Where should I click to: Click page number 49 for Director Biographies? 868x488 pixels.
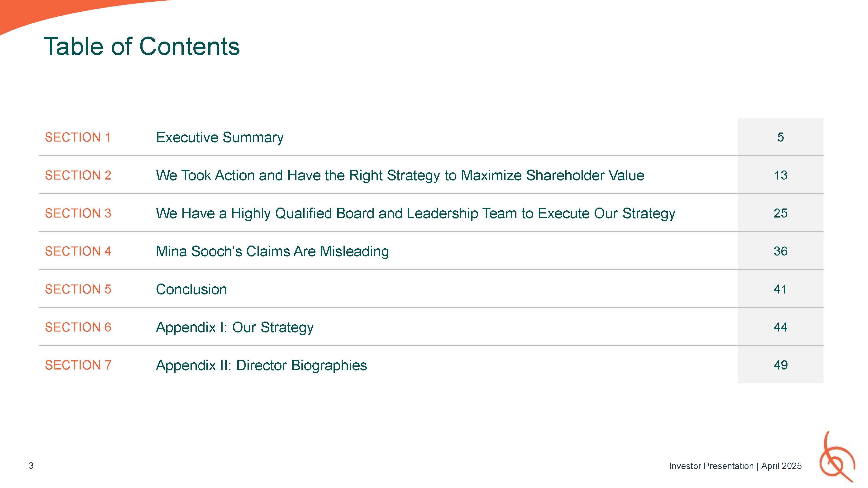pyautogui.click(x=780, y=365)
